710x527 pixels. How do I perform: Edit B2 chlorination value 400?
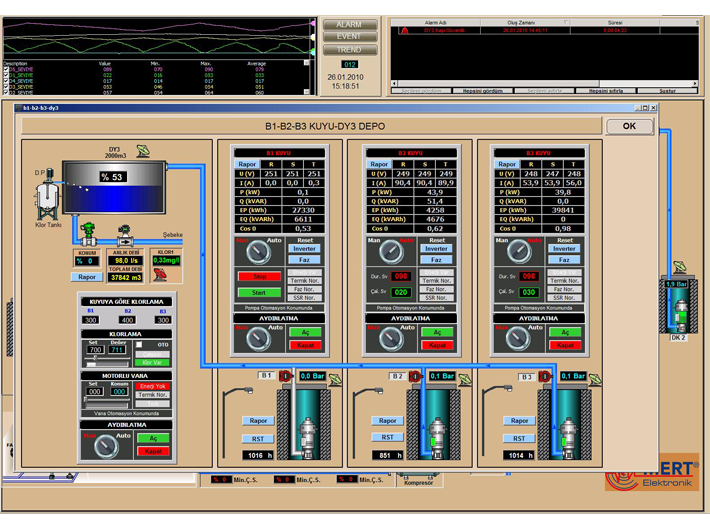127,320
